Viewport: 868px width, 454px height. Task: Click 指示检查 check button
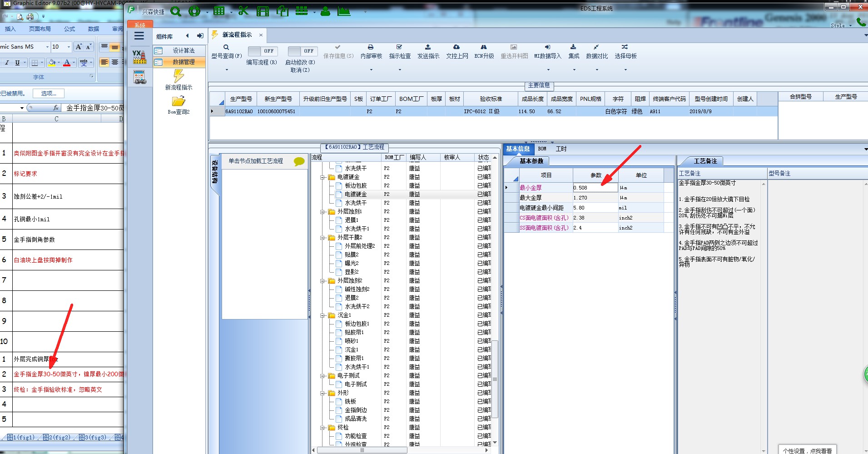(x=400, y=52)
